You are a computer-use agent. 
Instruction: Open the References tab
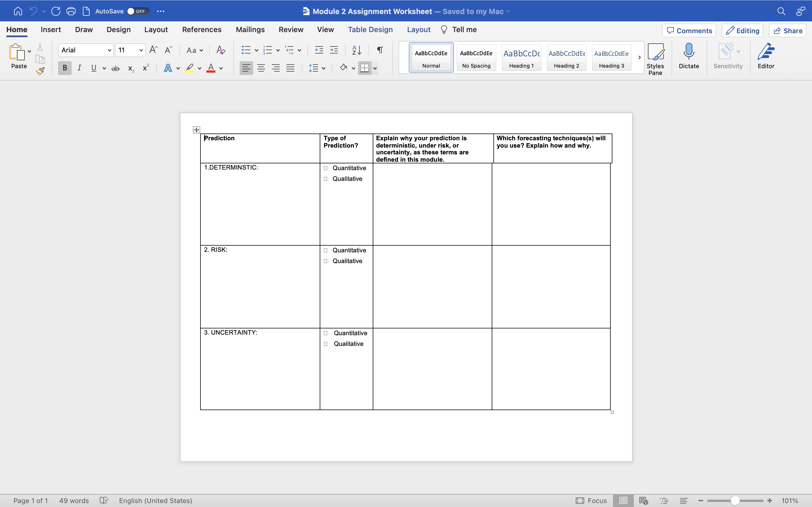202,30
